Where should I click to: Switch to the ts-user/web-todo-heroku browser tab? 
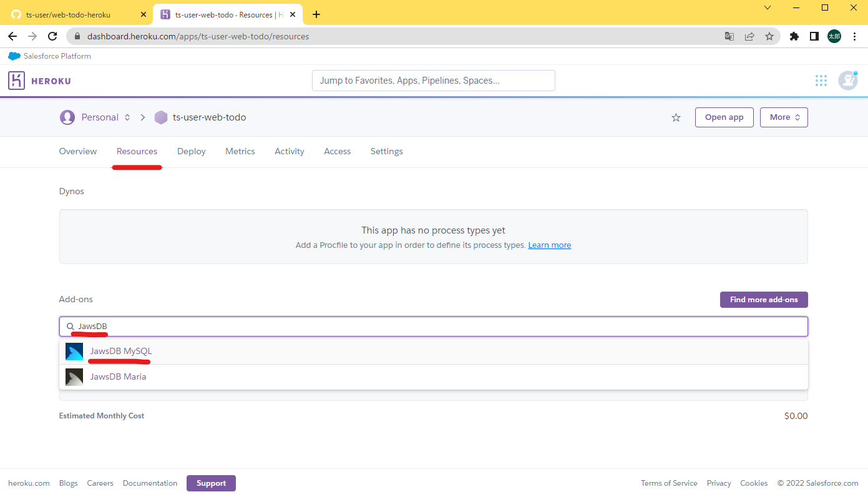[78, 14]
